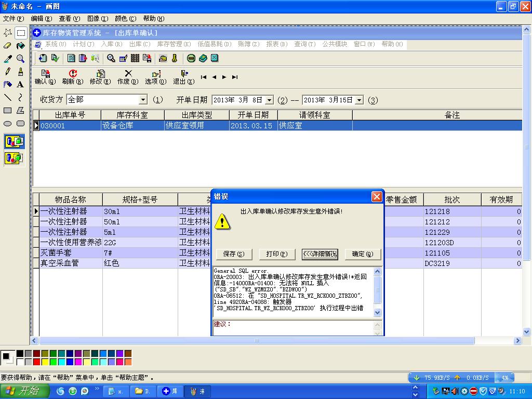Screen dimensions: 532x399
Task: Go to previous record arrow
Action: coord(214,77)
